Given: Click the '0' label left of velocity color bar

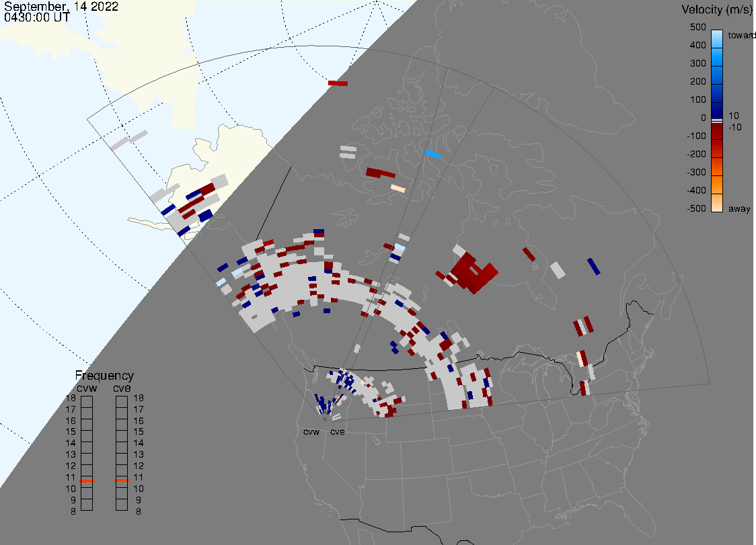Looking at the screenshot, I should tap(704, 118).
